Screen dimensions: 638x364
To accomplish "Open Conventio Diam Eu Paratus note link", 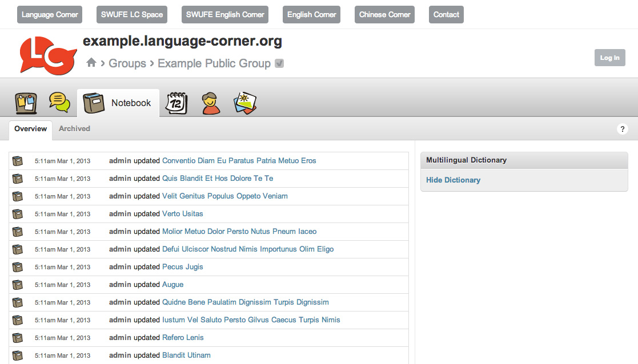I will click(239, 161).
